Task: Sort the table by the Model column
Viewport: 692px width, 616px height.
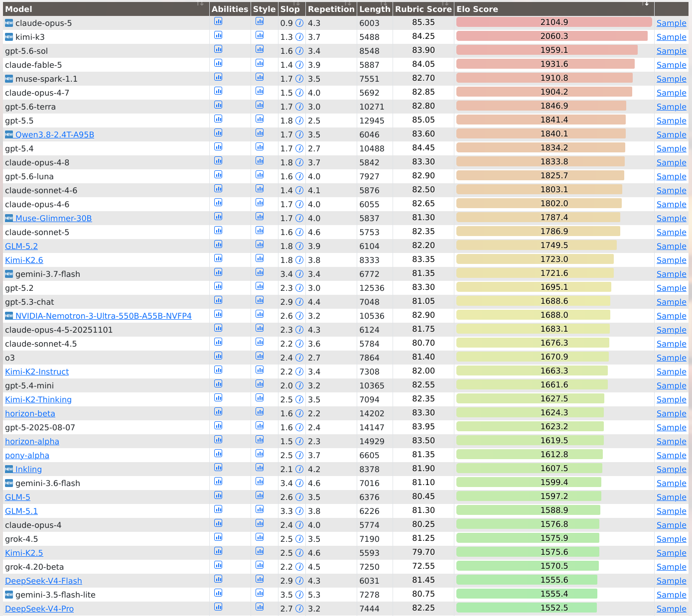Action: [x=106, y=9]
